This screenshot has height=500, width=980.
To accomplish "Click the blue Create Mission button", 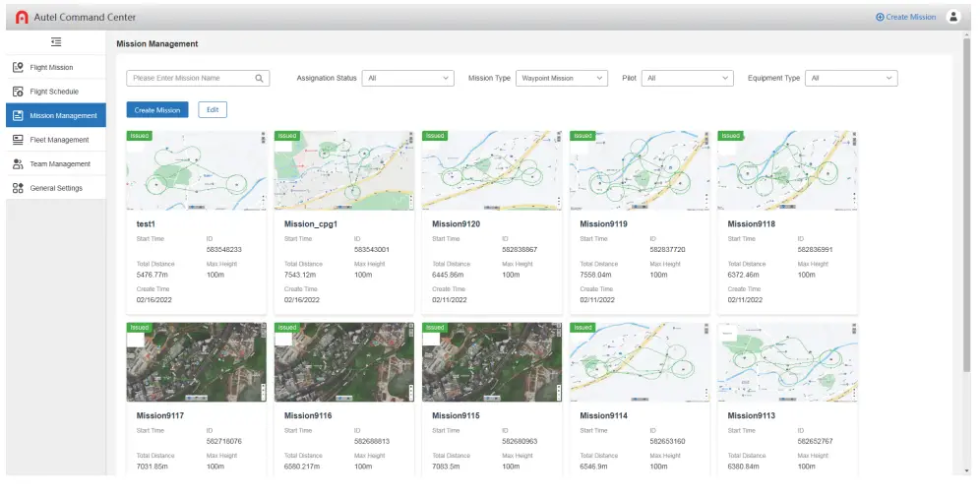I will (156, 110).
